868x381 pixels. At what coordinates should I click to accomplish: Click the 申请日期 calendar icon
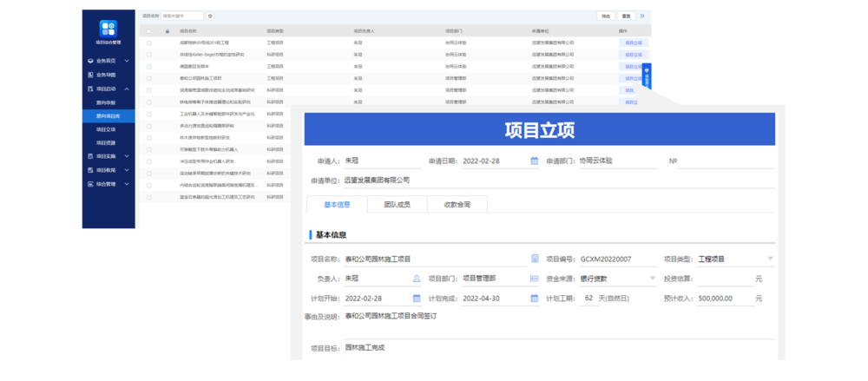tap(535, 161)
